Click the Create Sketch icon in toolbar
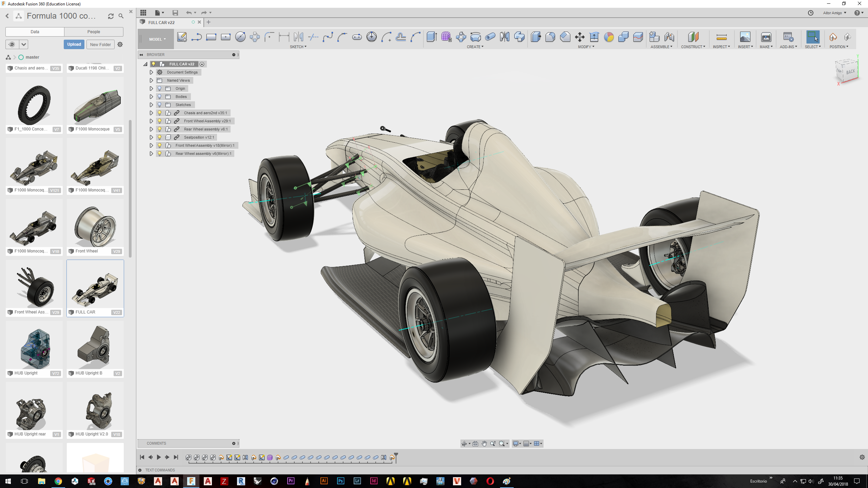Image resolution: width=868 pixels, height=488 pixels. coord(182,37)
